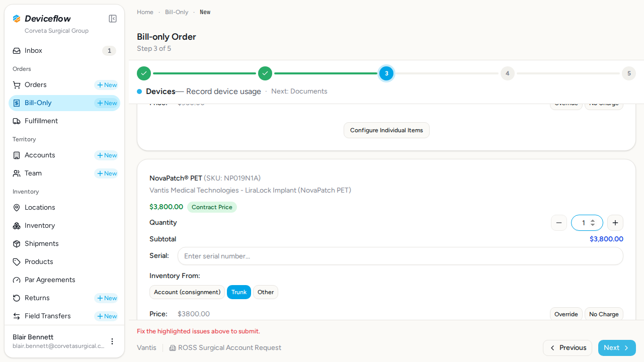Toggle Override price for NovaPatch PET
The height and width of the screenshot is (362, 644).
tap(566, 314)
